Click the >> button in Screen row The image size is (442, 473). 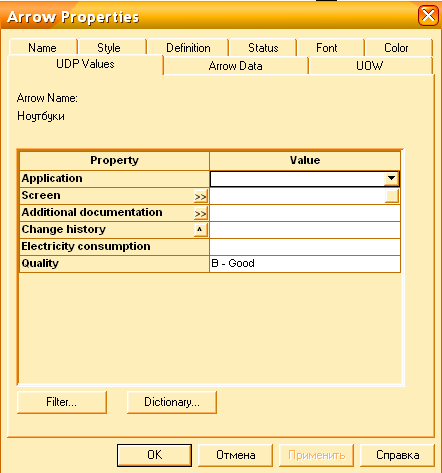[201, 196]
